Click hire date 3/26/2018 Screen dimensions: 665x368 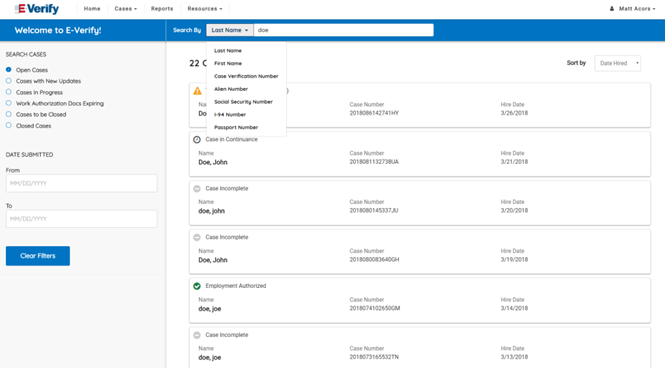click(514, 113)
